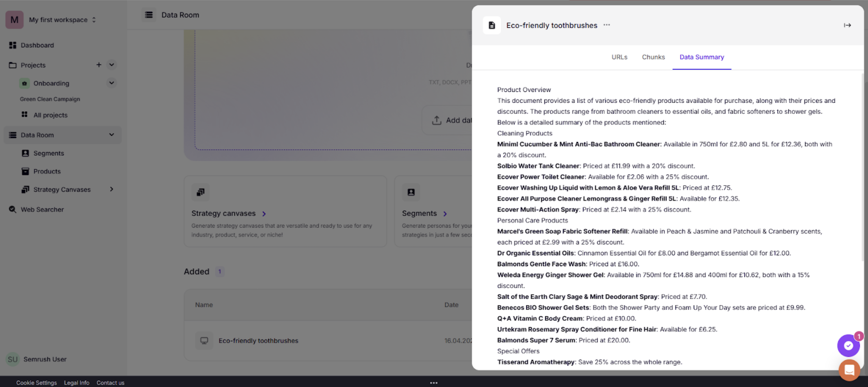Open the purple checklist notification bubble

[x=848, y=345]
